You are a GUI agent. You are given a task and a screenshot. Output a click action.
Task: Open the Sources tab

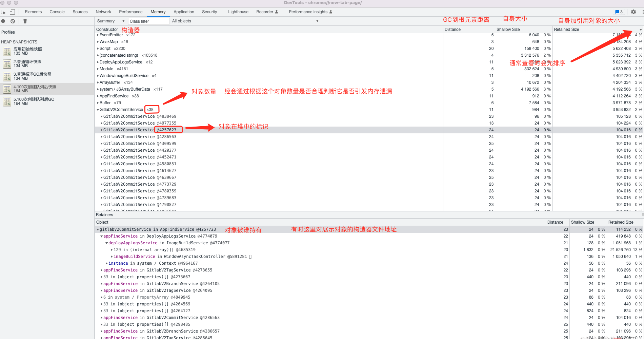click(x=80, y=12)
